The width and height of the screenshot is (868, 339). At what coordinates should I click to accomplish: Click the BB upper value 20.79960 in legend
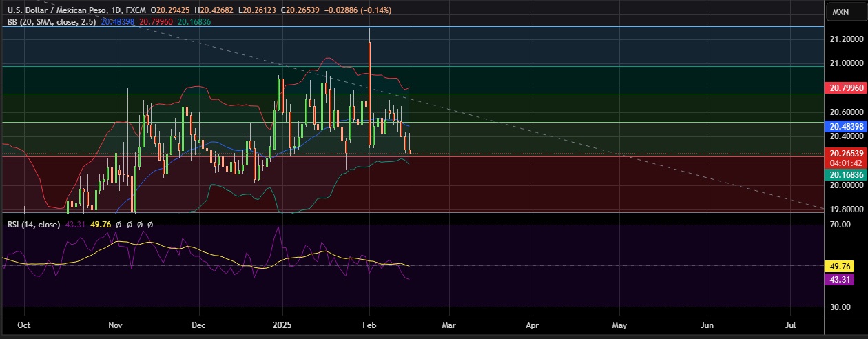tap(156, 22)
